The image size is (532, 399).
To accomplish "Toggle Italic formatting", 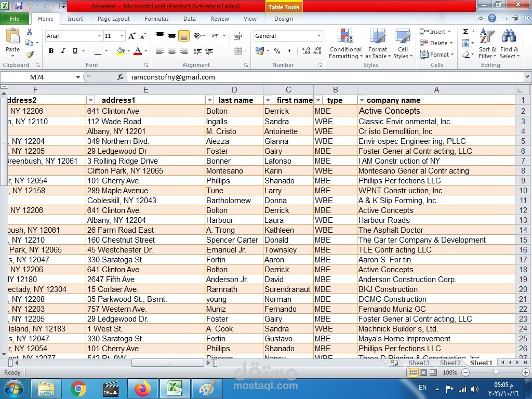I will (x=63, y=51).
